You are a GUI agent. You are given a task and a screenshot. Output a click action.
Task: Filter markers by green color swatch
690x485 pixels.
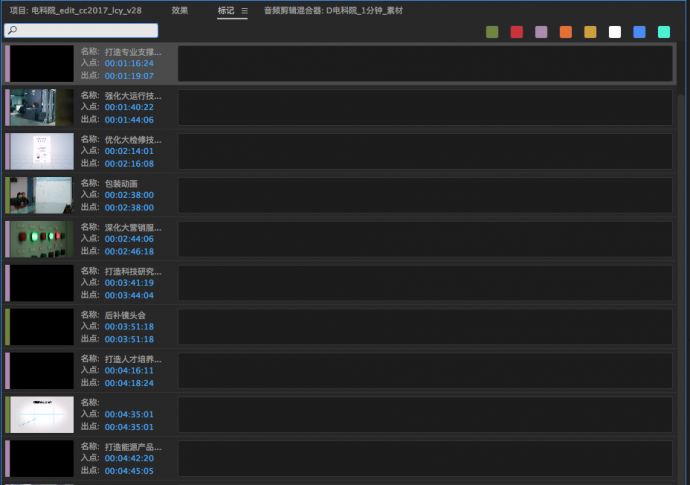click(x=492, y=32)
